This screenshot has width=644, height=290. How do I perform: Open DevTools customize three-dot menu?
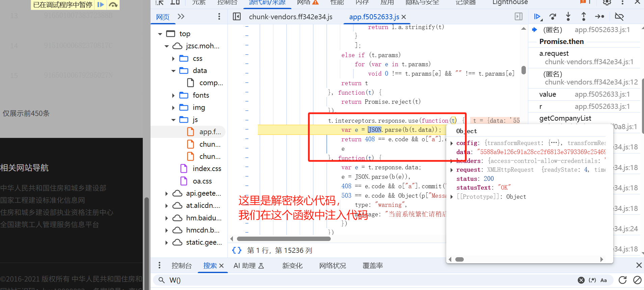click(x=623, y=2)
